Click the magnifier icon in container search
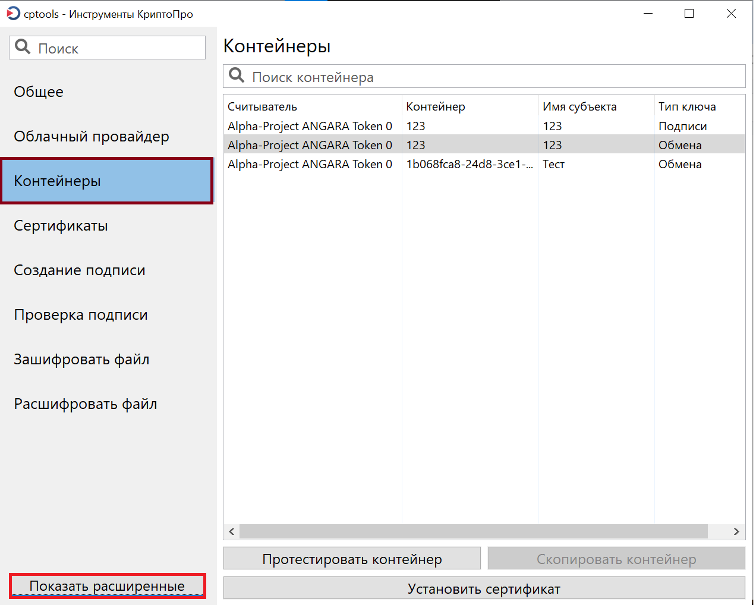The height and width of the screenshot is (605, 755). pyautogui.click(x=236, y=76)
